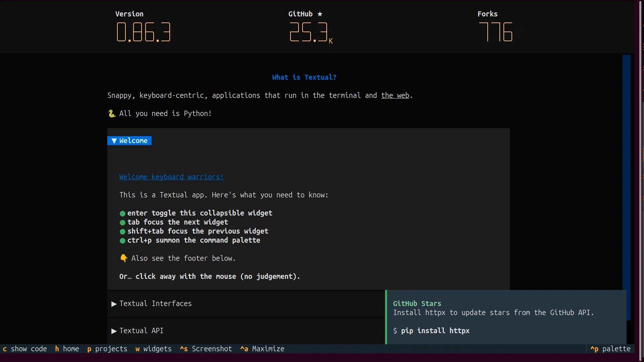Click "pip install httpx" command text
Image resolution: width=644 pixels, height=362 pixels.
pyautogui.click(x=435, y=331)
